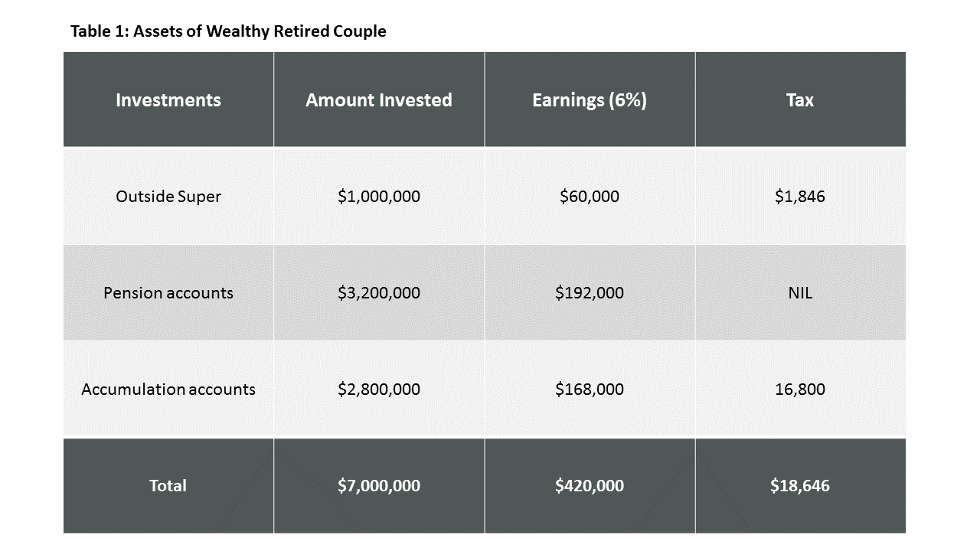This screenshot has width=980, height=551.
Task: Click the $3,200,000 amount cell
Action: click(379, 293)
